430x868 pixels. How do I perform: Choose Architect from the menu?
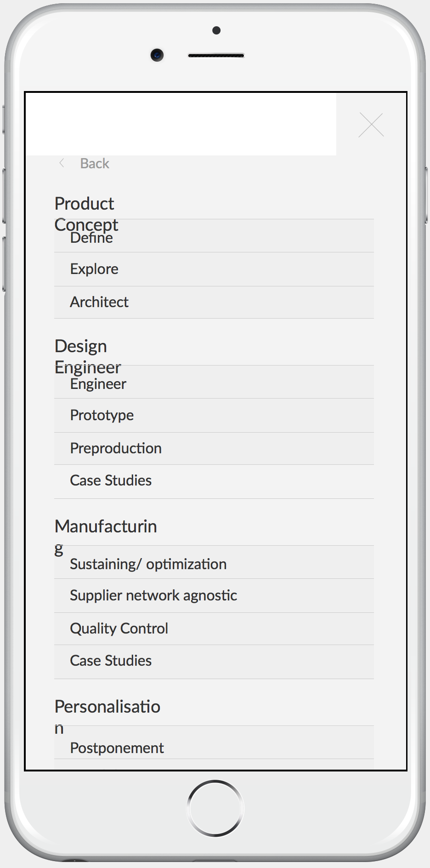pyautogui.click(x=99, y=302)
